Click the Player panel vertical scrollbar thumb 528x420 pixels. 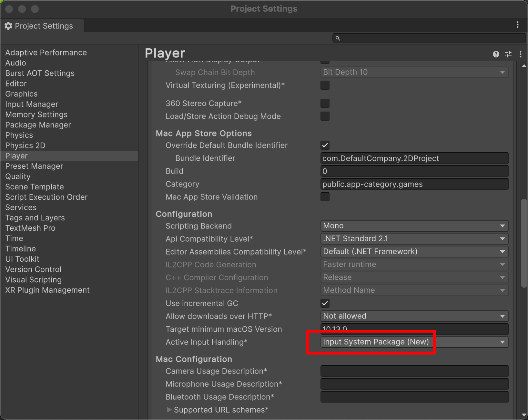pyautogui.click(x=524, y=243)
